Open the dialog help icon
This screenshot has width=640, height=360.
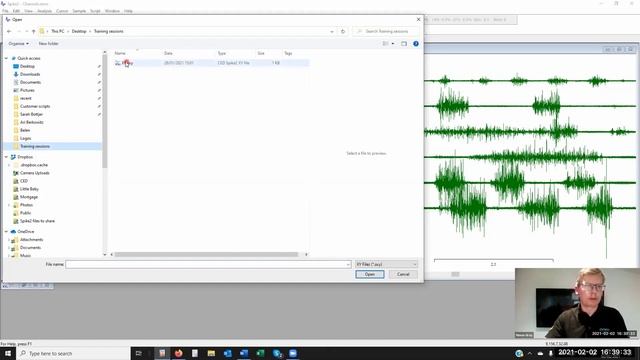pyautogui.click(x=416, y=44)
